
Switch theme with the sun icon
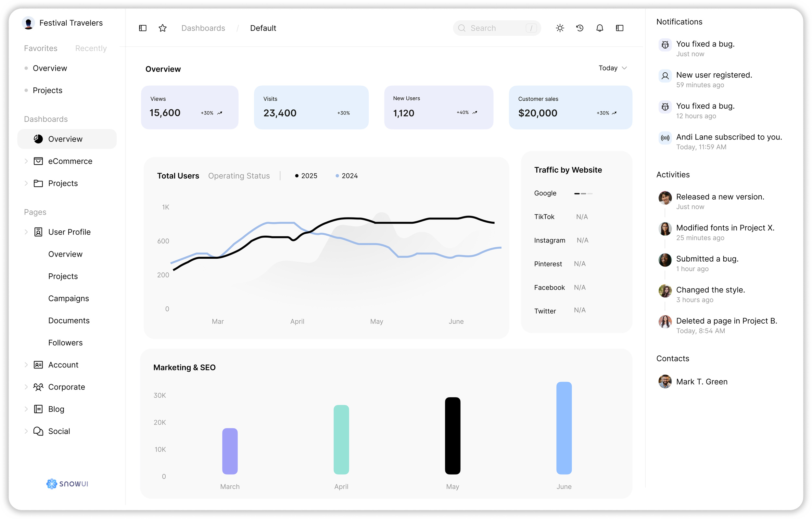tap(560, 28)
